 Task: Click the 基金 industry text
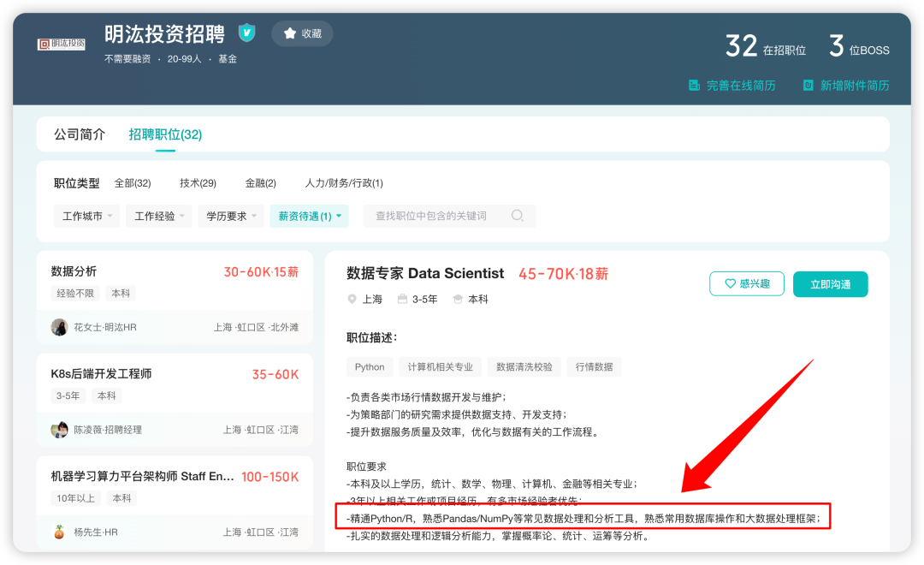pos(228,59)
